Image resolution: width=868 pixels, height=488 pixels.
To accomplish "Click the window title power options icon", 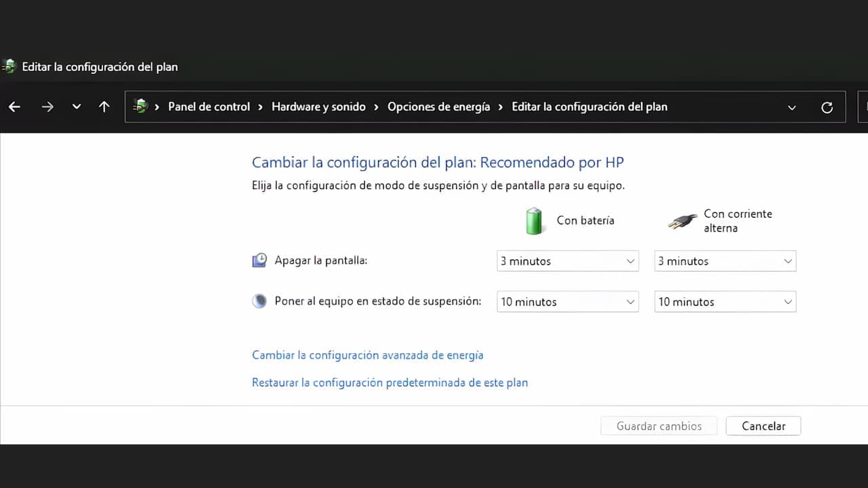I will (x=9, y=66).
